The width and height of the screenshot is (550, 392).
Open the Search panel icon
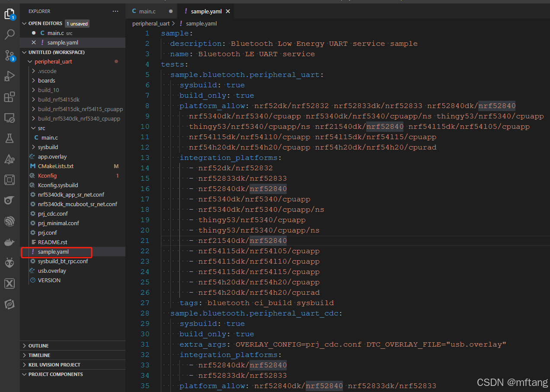click(10, 34)
